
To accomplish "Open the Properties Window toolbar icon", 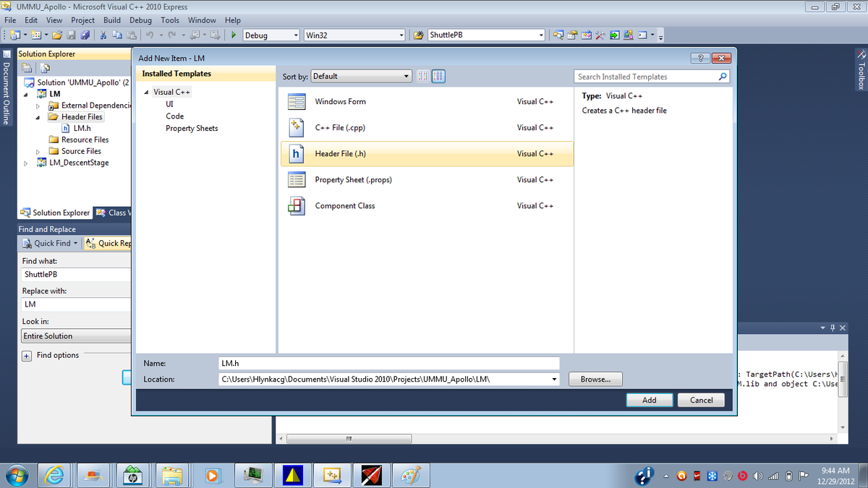I will point(572,35).
